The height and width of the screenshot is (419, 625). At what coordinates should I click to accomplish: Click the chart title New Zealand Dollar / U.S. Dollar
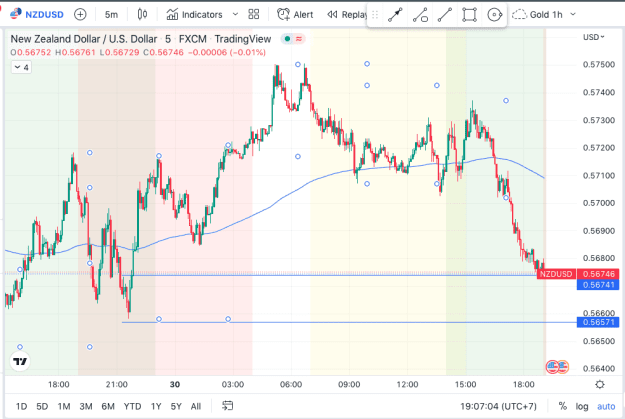tap(84, 39)
